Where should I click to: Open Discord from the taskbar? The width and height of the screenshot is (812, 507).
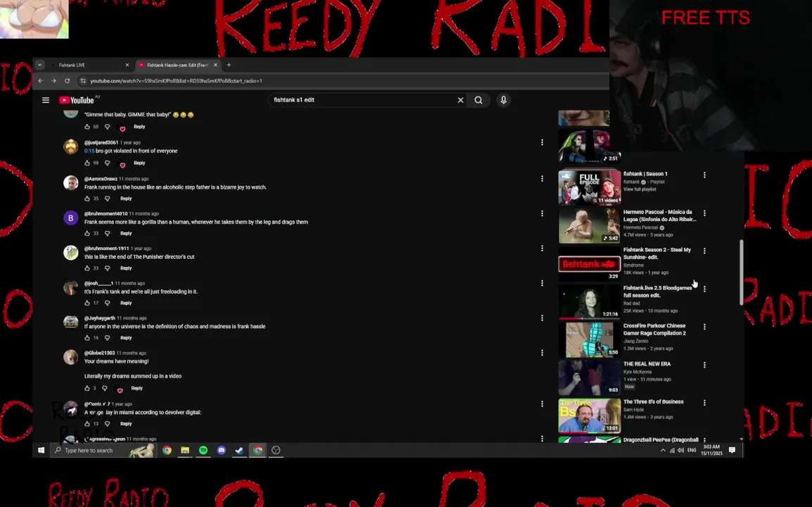(221, 450)
